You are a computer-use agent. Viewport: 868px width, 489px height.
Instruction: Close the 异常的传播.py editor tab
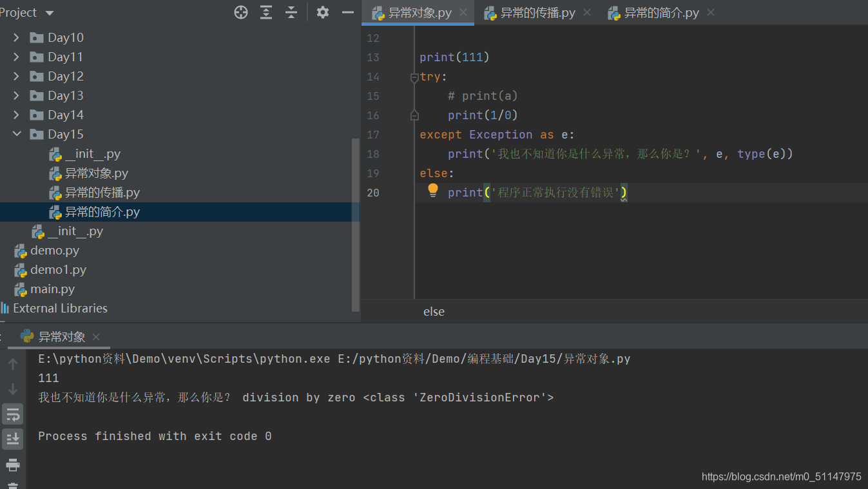coord(587,12)
